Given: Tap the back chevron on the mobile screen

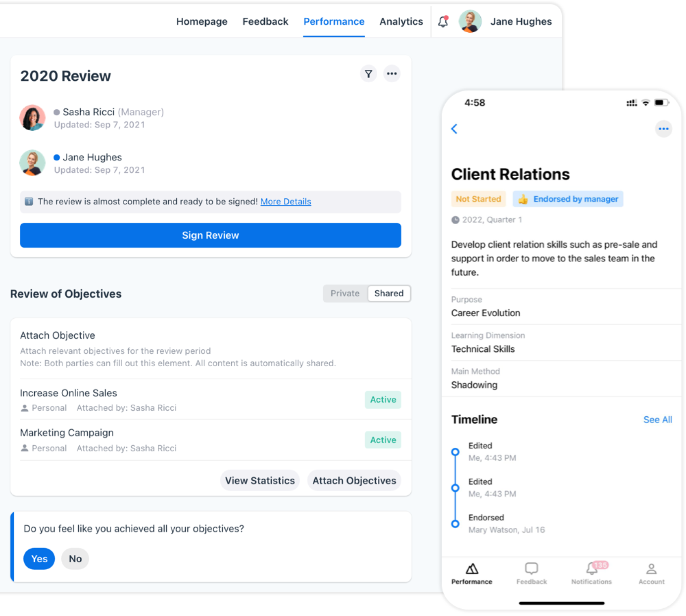Looking at the screenshot, I should (x=454, y=129).
